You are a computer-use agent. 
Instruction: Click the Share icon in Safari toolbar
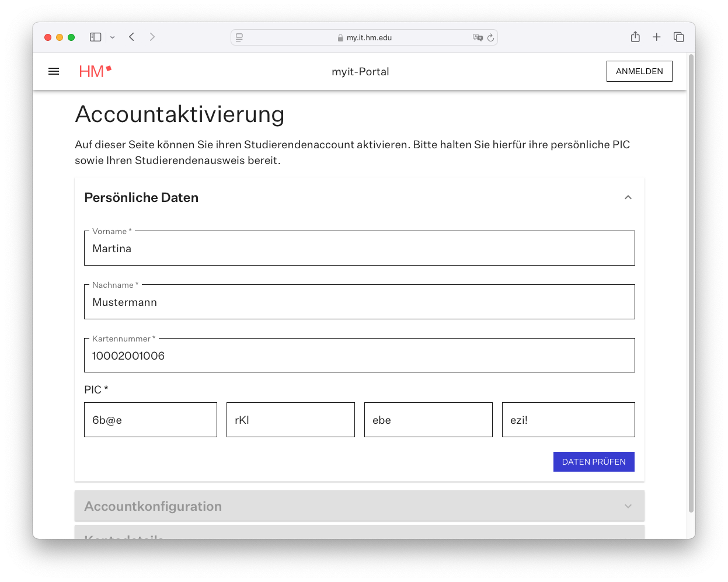[635, 37]
